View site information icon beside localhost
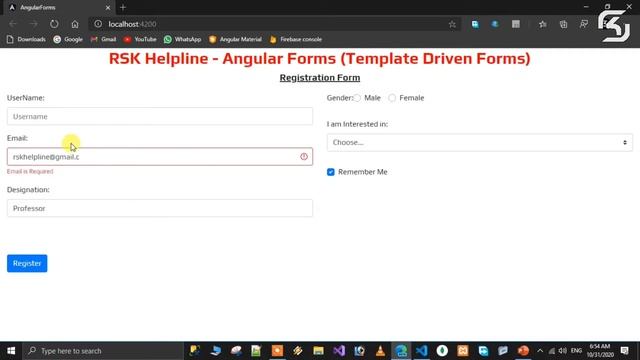Image resolution: width=640 pixels, height=360 pixels. (x=98, y=24)
